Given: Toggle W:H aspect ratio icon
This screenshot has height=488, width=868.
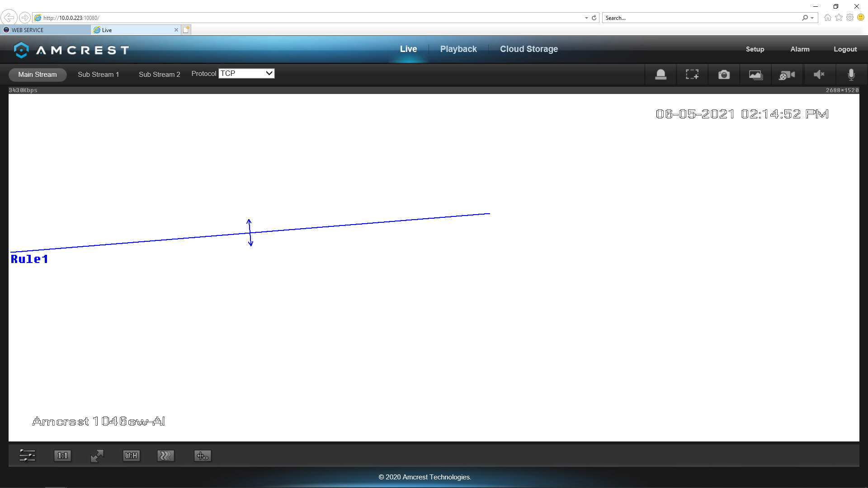Looking at the screenshot, I should [x=131, y=455].
